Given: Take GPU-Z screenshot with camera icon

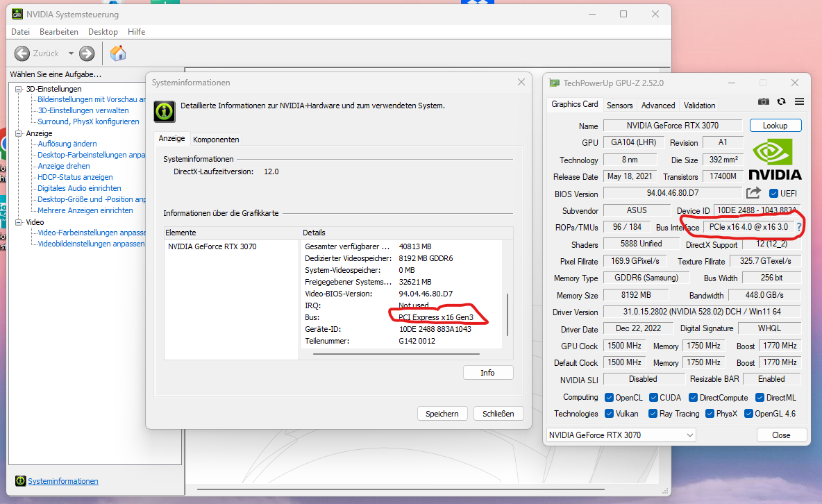Looking at the screenshot, I should click(764, 101).
